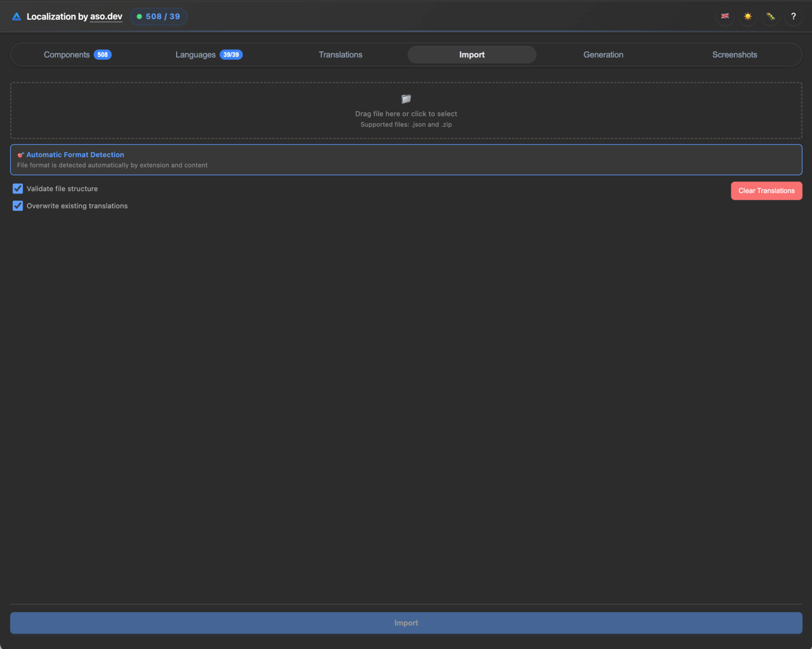Expand the Languages 39/39 section
812x649 pixels.
pyautogui.click(x=208, y=55)
